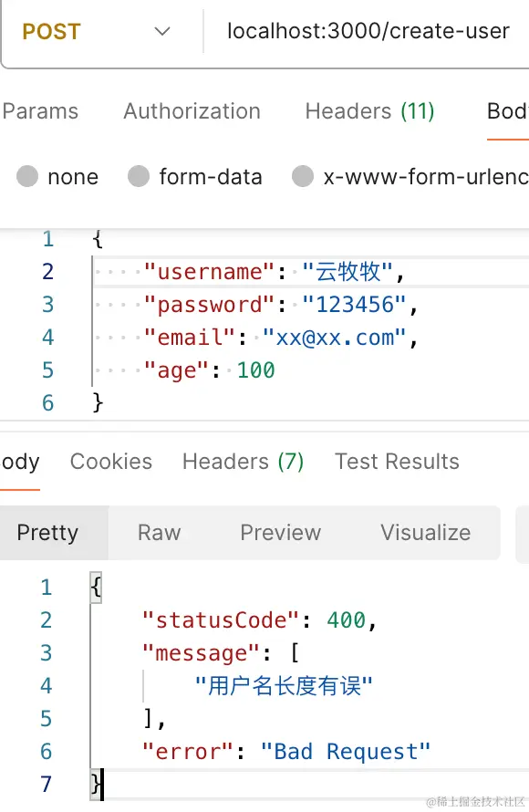Open the response Headers (7) tab

243,462
